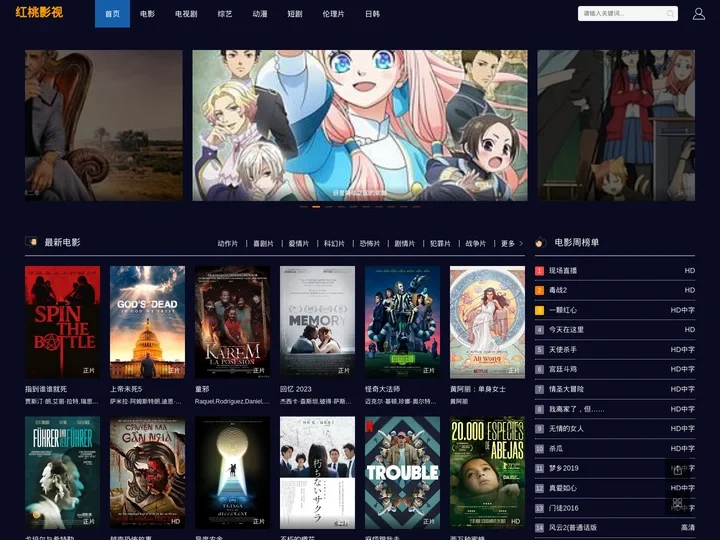Filter by 犯罪片 category
The image size is (720, 540).
440,243
